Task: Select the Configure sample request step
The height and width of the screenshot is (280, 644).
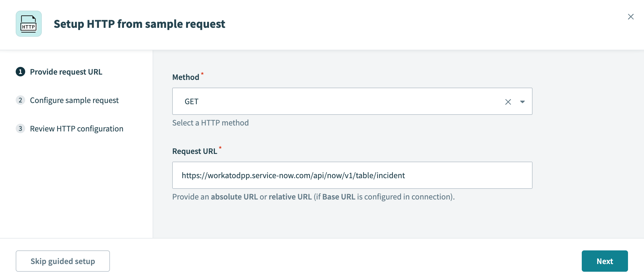Action: [x=74, y=100]
